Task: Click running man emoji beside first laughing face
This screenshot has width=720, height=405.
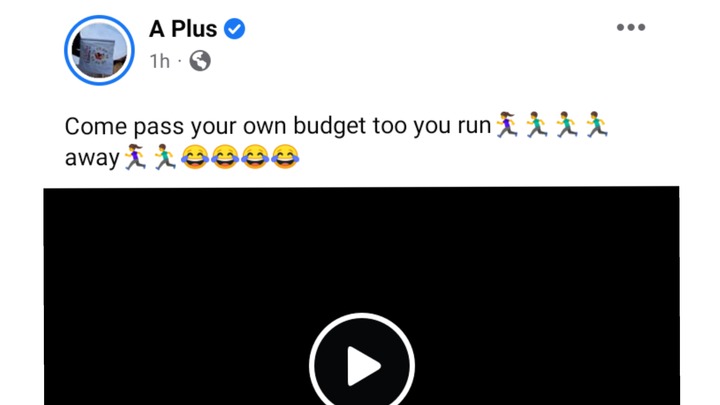Action: [165, 157]
